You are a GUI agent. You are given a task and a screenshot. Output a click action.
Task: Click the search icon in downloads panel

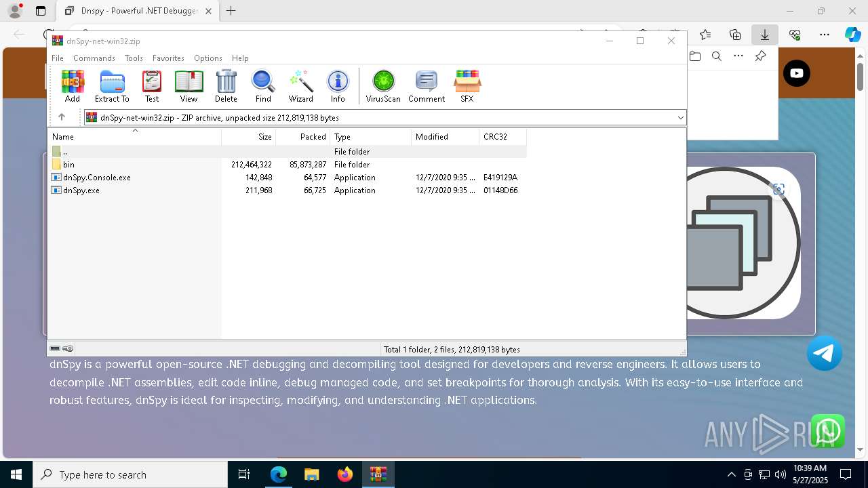(x=717, y=56)
